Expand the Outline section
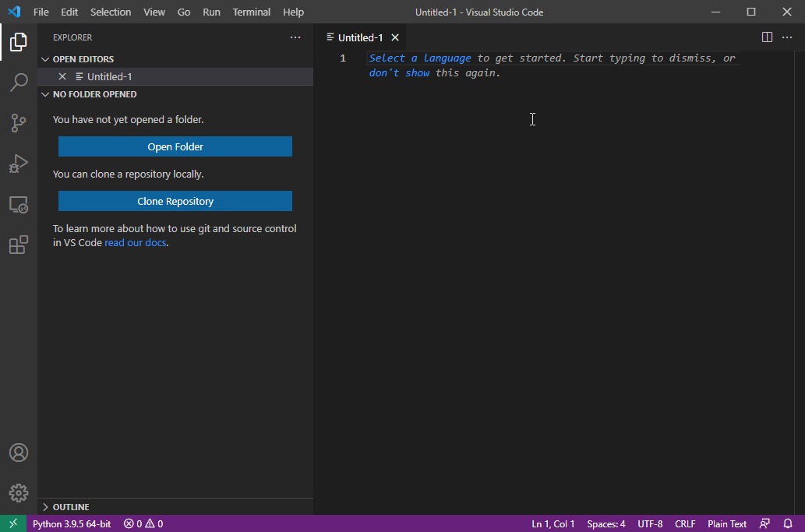This screenshot has height=532, width=805. (70, 507)
